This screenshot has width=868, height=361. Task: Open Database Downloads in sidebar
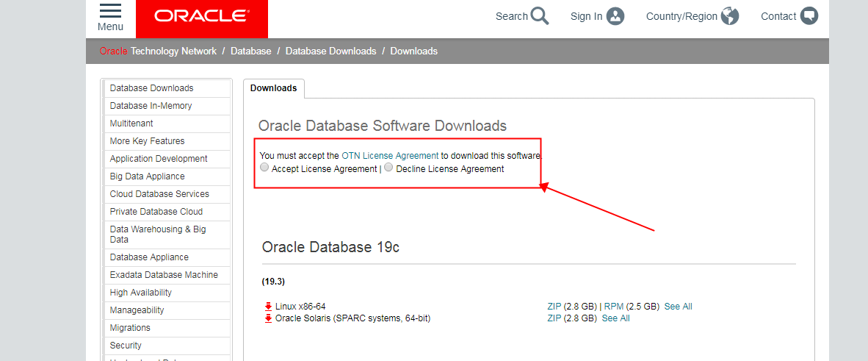167,88
